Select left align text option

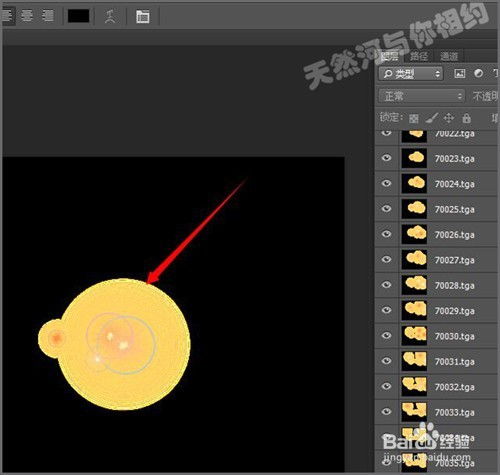point(7,16)
